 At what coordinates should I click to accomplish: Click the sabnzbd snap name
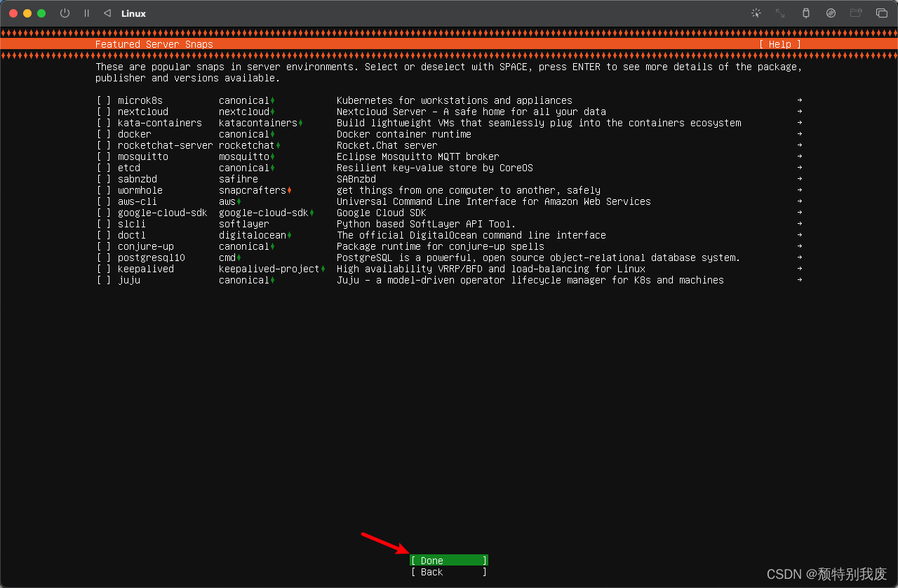coord(138,179)
